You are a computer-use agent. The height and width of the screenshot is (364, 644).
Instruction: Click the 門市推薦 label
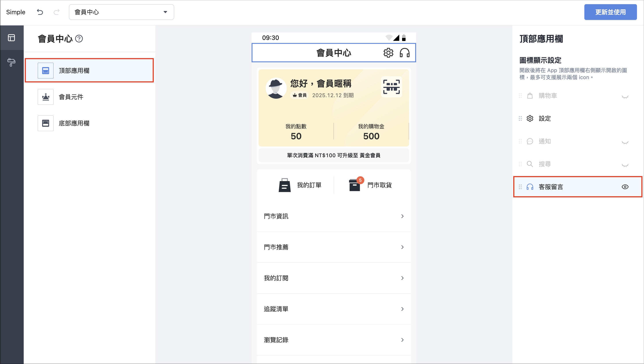point(276,247)
